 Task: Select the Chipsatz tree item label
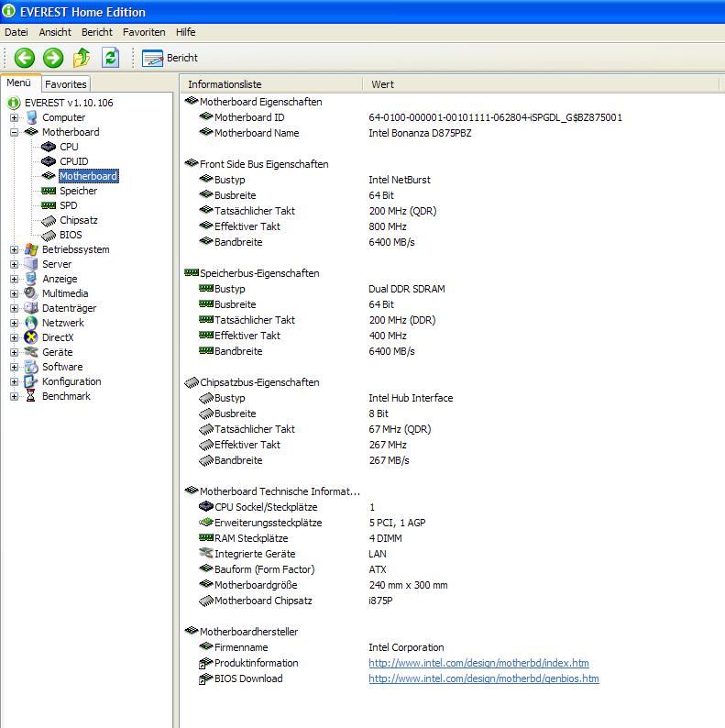tap(79, 220)
